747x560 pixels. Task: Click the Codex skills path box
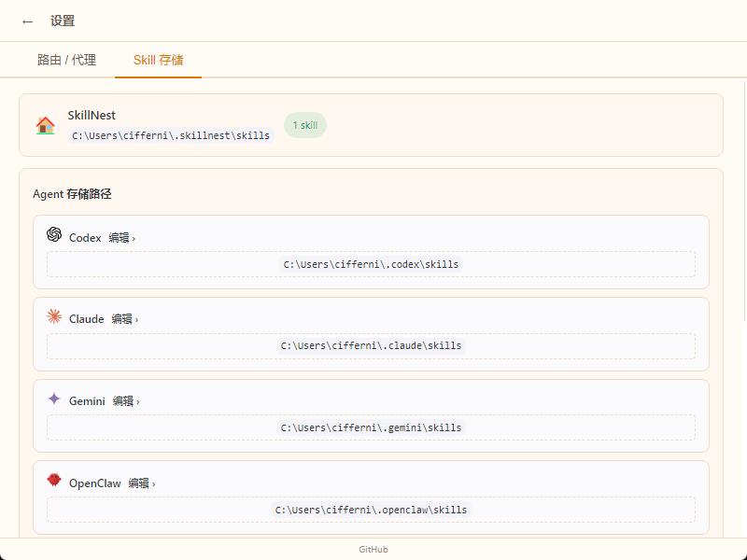(371, 264)
